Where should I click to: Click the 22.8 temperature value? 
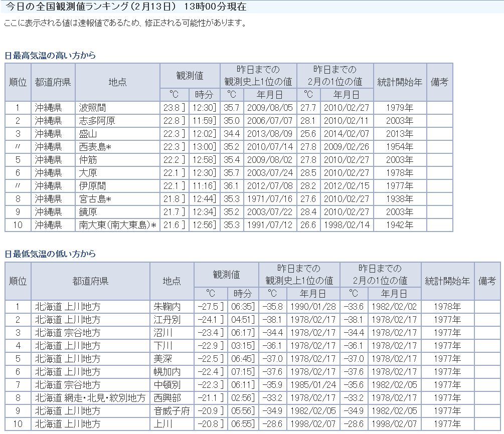click(x=172, y=121)
